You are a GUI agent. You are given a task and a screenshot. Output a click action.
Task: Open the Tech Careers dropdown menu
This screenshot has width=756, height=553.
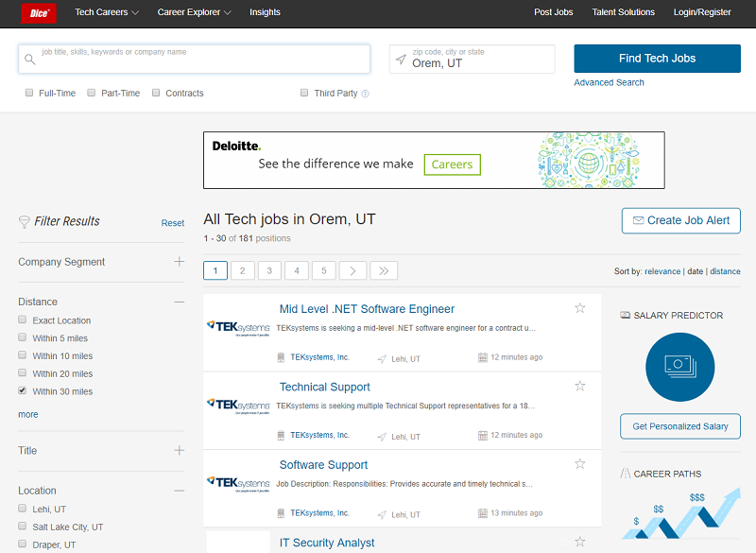click(107, 12)
